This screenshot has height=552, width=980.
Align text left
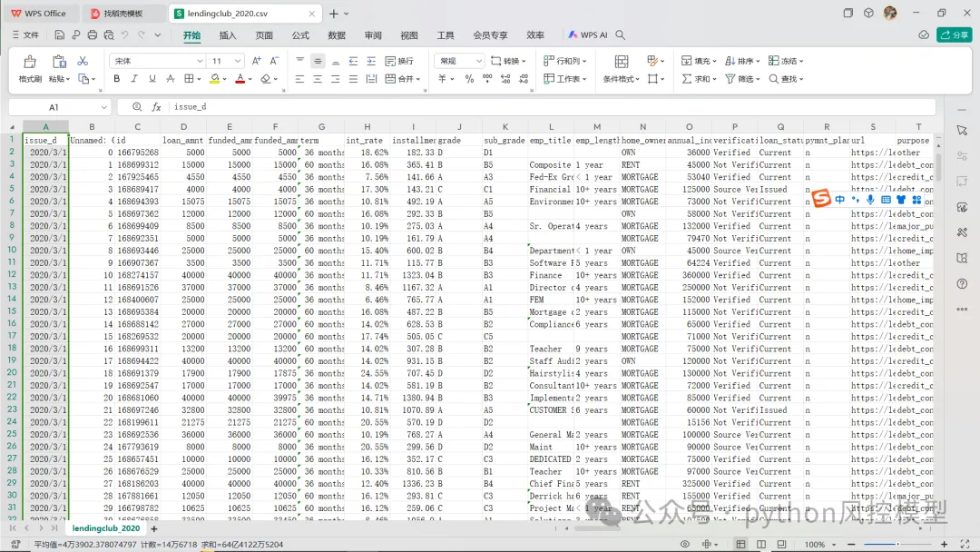pos(300,79)
